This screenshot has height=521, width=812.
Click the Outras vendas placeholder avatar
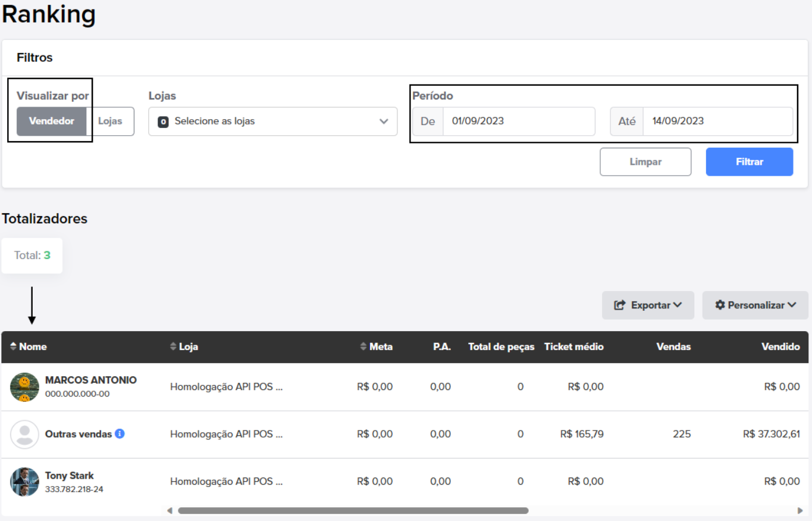(x=24, y=434)
